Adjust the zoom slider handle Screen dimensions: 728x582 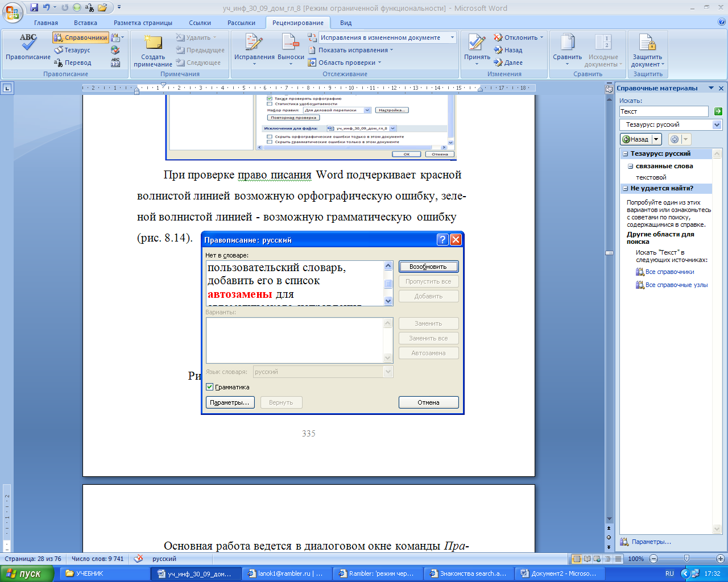pyautogui.click(x=686, y=559)
